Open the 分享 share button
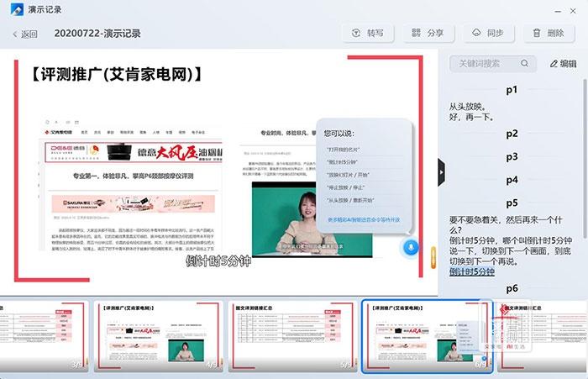Viewport: 588px width, 379px height. 428,33
